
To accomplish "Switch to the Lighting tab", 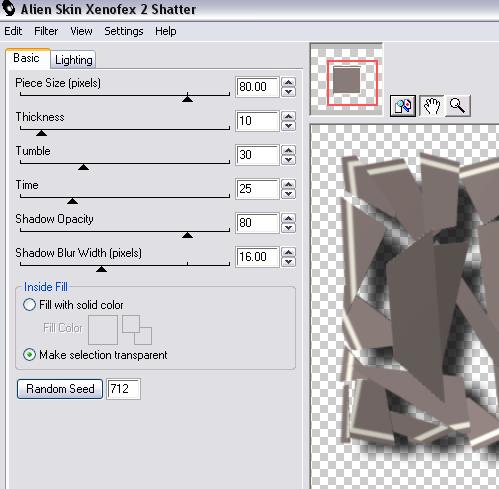I will point(74,60).
